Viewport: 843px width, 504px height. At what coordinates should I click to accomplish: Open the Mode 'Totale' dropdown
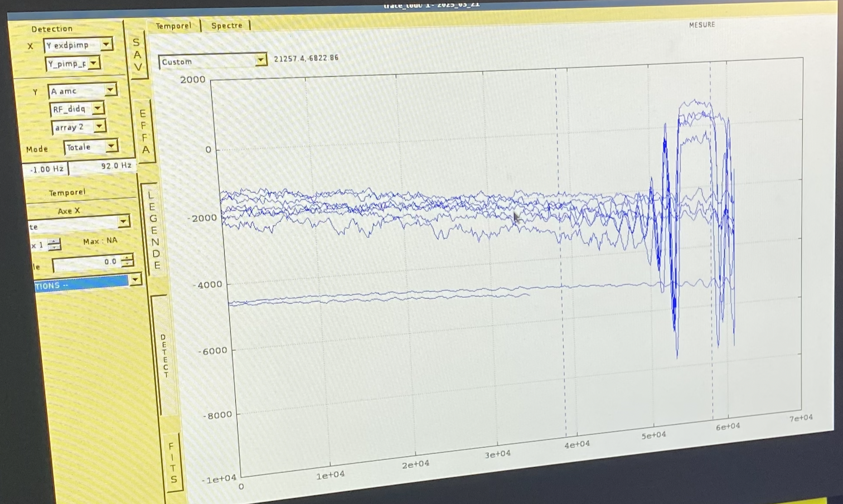[x=112, y=147]
